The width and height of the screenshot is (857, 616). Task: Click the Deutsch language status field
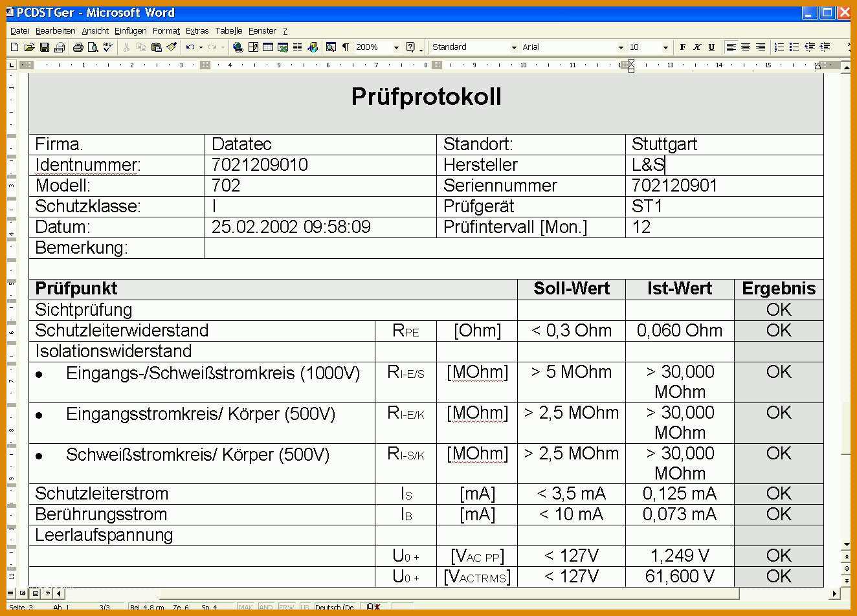pyautogui.click(x=334, y=608)
